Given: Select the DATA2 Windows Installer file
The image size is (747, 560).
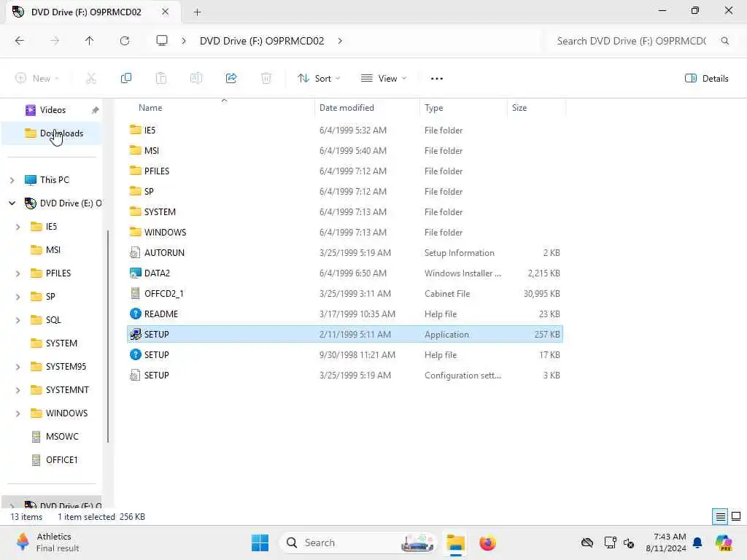Looking at the screenshot, I should pyautogui.click(x=345, y=273).
